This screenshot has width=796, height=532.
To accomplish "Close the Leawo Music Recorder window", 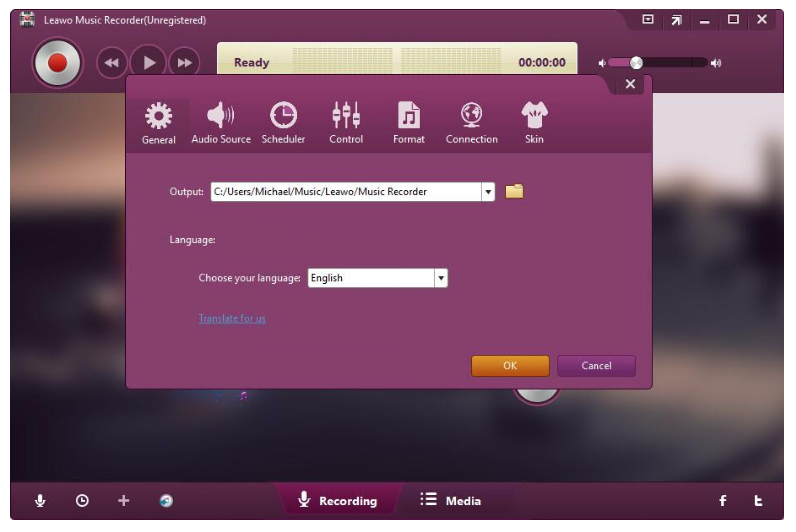I will click(x=762, y=19).
